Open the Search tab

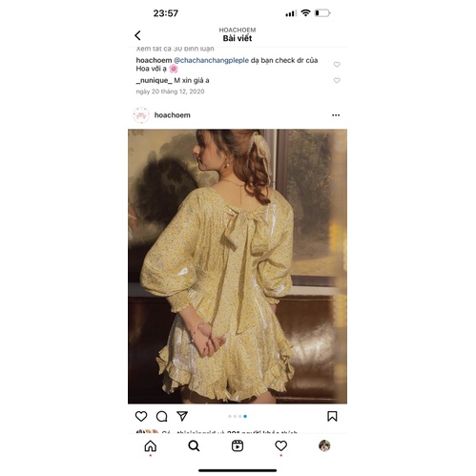tap(194, 445)
